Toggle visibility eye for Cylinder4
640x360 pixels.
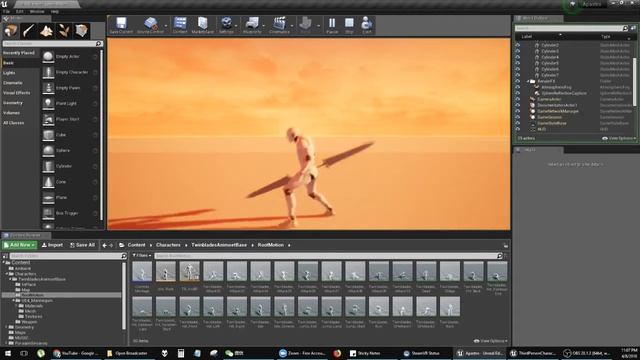[518, 57]
